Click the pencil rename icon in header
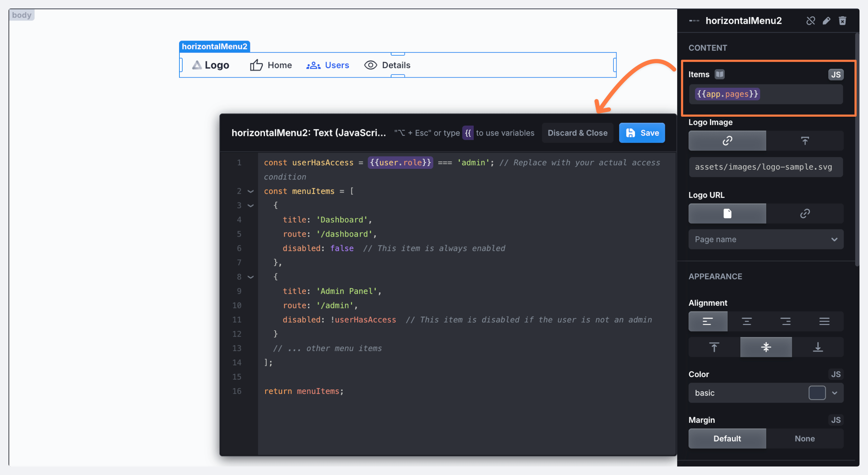This screenshot has width=868, height=475. click(x=827, y=21)
